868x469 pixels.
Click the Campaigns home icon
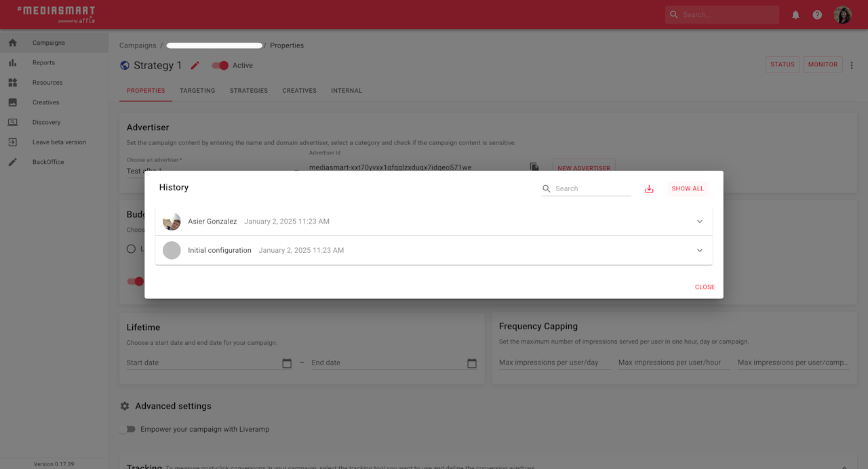[13, 43]
